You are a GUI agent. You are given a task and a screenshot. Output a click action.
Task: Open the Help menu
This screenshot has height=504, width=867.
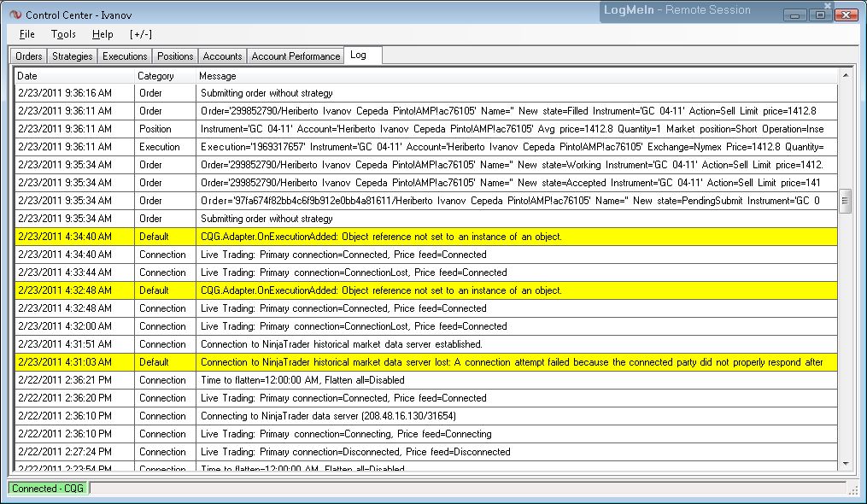coord(103,34)
